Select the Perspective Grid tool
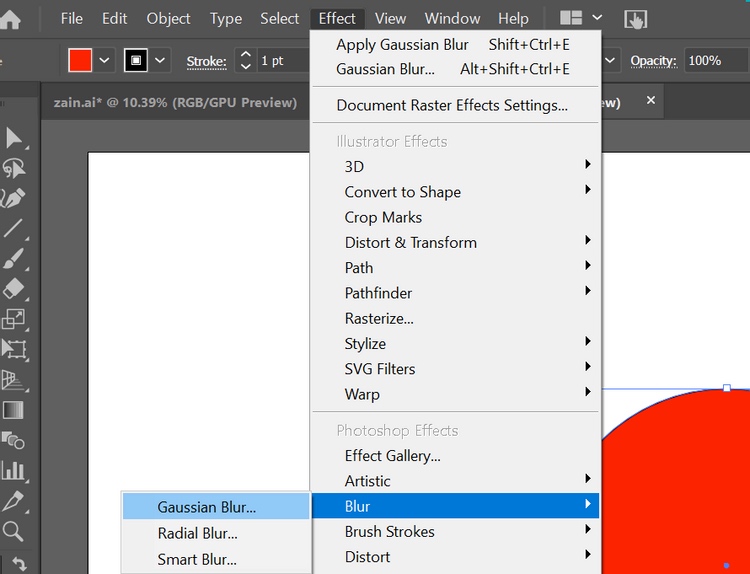The width and height of the screenshot is (750, 574). tap(13, 380)
